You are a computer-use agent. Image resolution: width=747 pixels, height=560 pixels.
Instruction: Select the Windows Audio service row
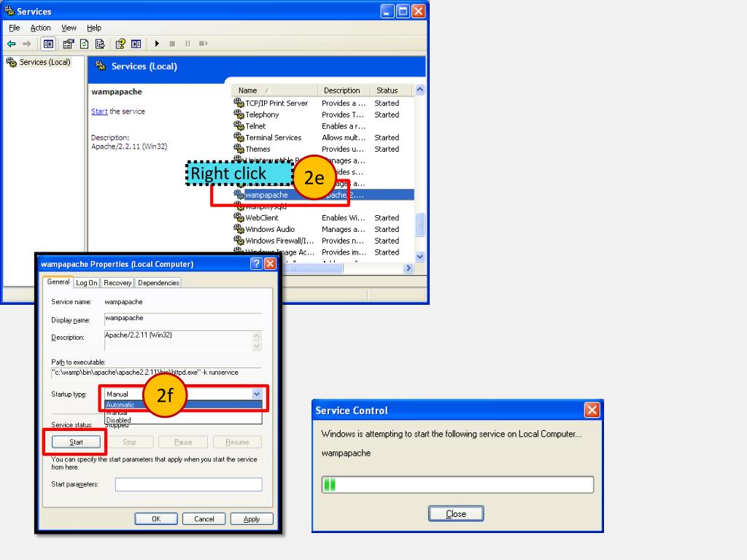[323, 229]
